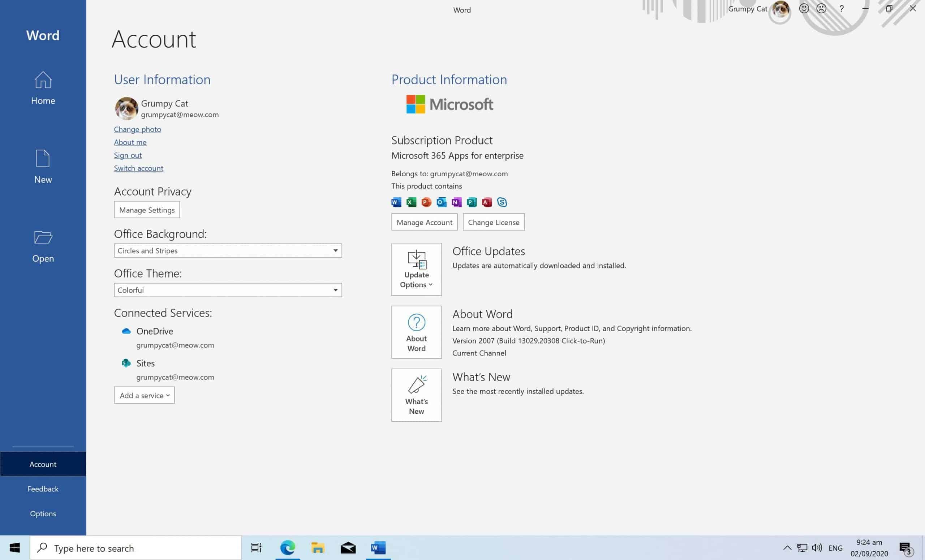This screenshot has height=560, width=925.
Task: Click the Sign out link
Action: click(x=128, y=155)
